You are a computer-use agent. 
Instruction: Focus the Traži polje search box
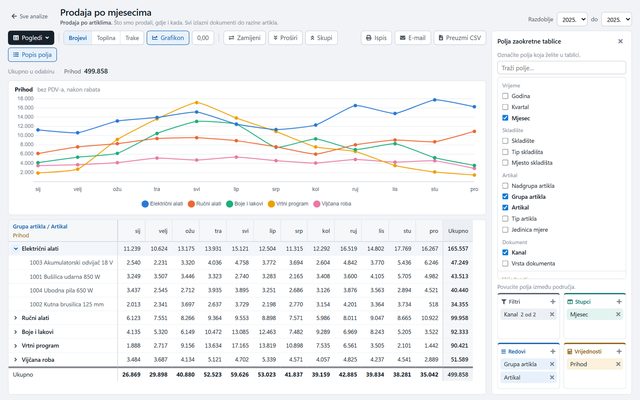(561, 68)
